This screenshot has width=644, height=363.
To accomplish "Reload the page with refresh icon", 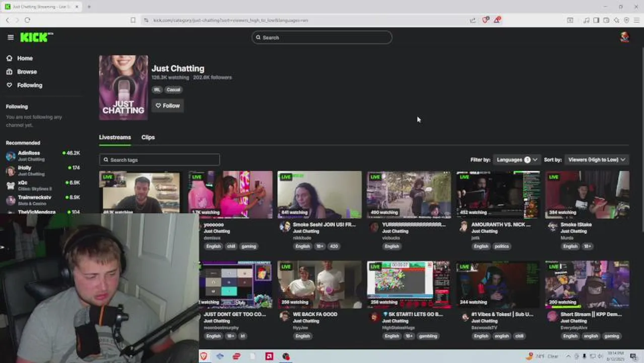I will coord(27,20).
